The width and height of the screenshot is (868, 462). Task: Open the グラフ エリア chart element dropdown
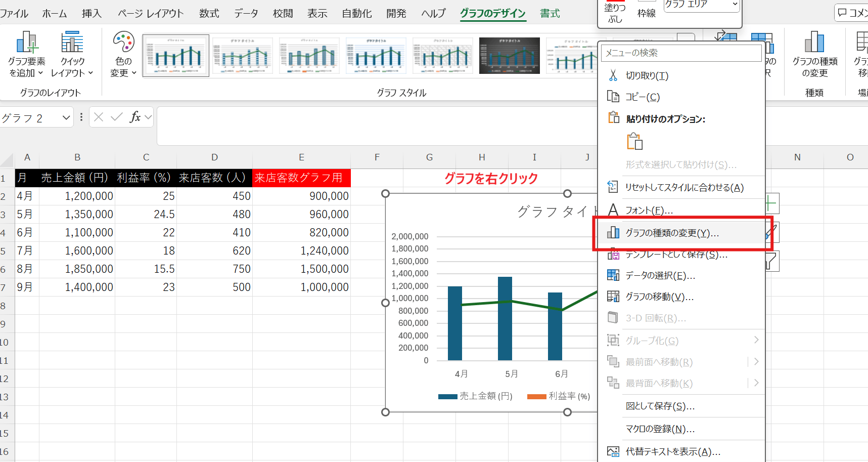(x=735, y=4)
